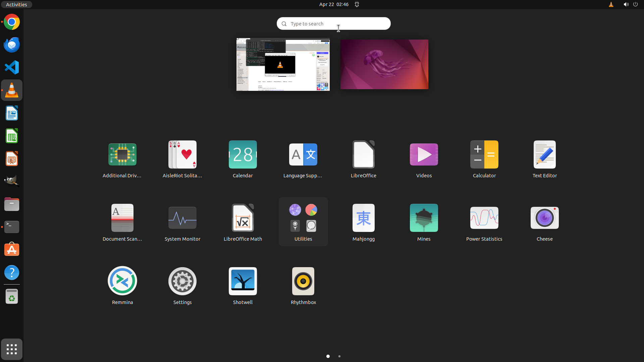Open the date and time calendar dropdown
The height and width of the screenshot is (362, 644).
coord(333,4)
